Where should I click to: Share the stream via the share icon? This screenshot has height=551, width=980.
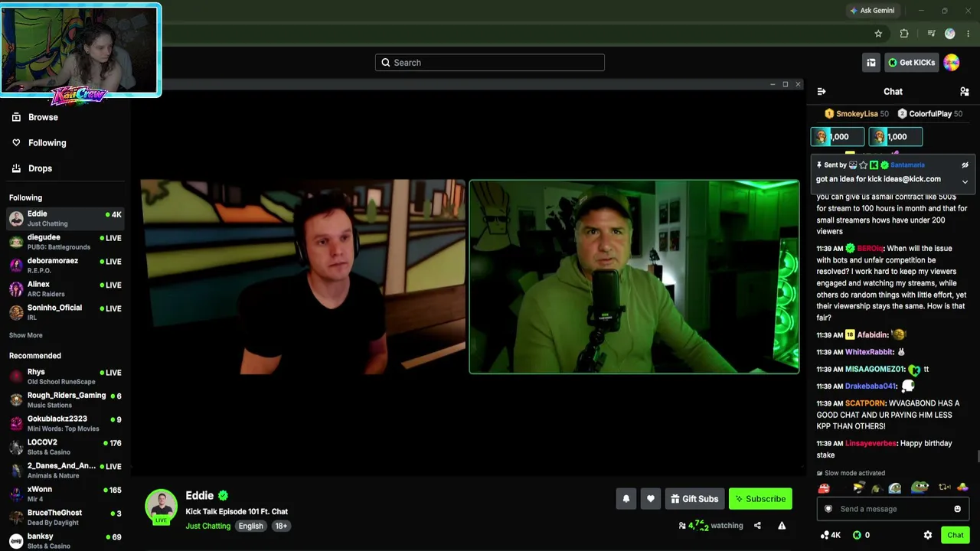coord(757,526)
